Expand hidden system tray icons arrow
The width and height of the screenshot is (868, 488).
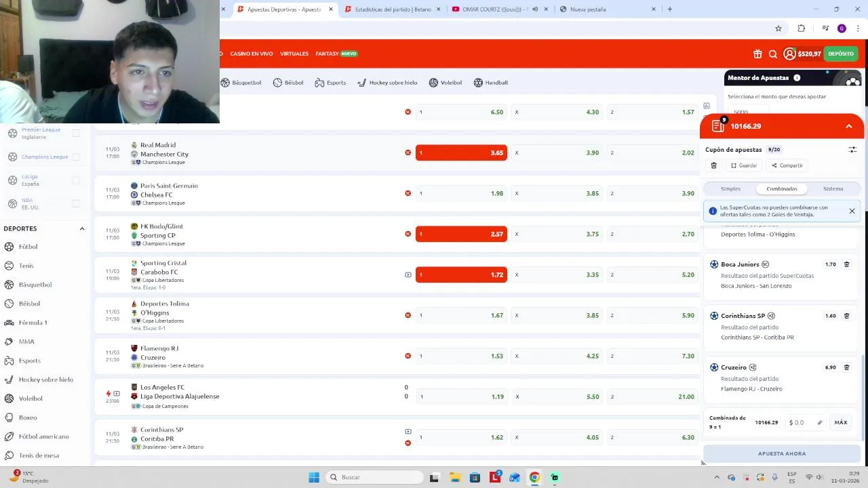717,477
